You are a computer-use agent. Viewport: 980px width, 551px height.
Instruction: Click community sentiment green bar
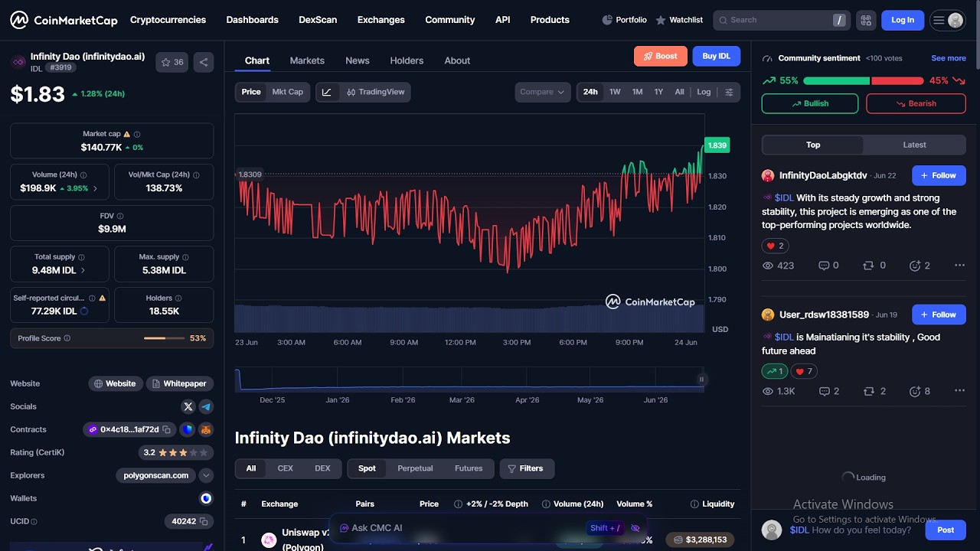[x=836, y=80]
